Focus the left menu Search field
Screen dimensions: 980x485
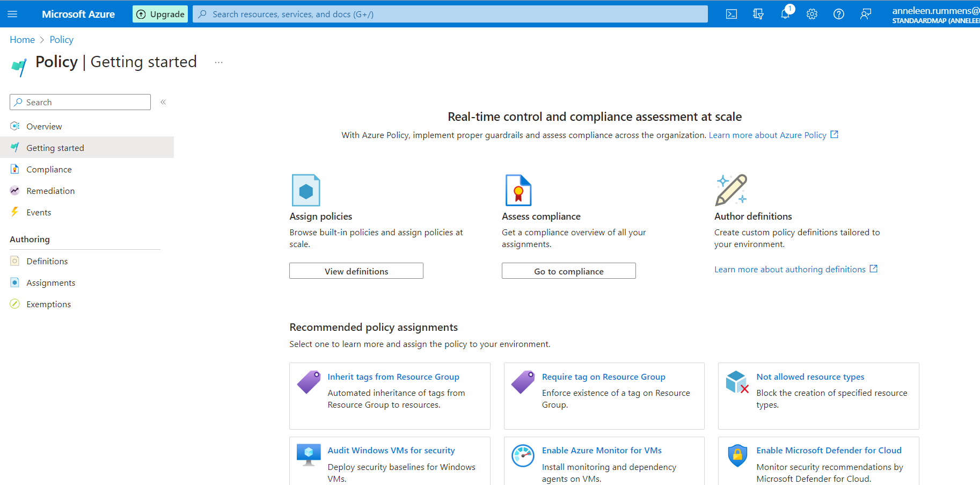click(x=80, y=102)
